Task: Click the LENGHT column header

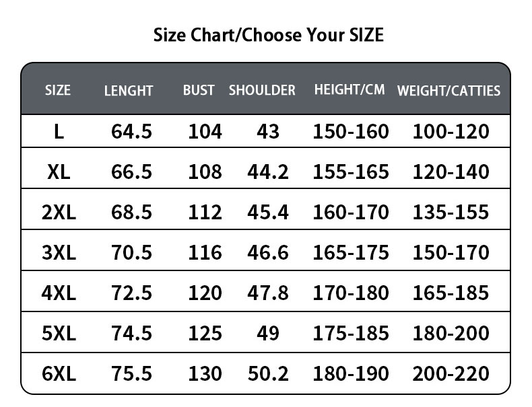Action: point(129,91)
